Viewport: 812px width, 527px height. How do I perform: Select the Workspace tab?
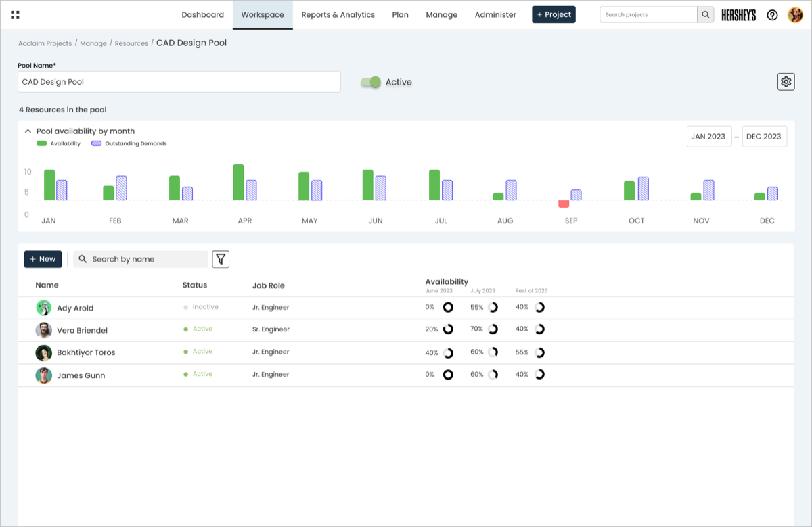point(263,15)
